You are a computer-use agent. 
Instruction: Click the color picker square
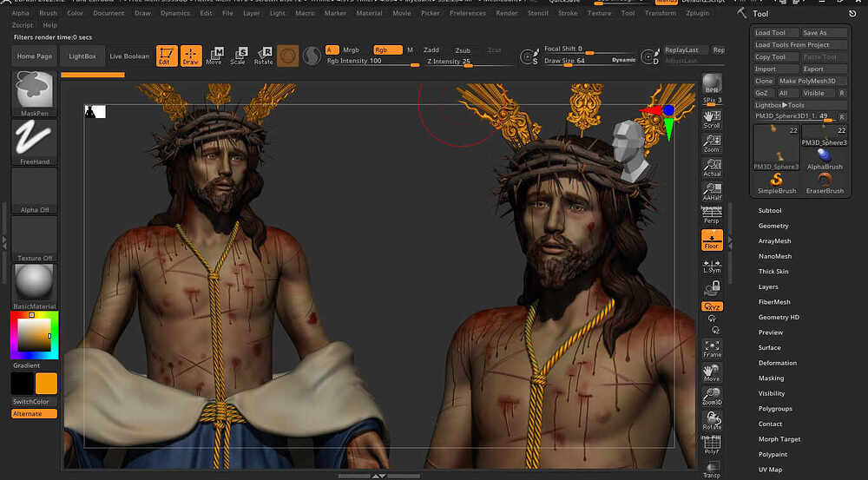[x=35, y=336]
